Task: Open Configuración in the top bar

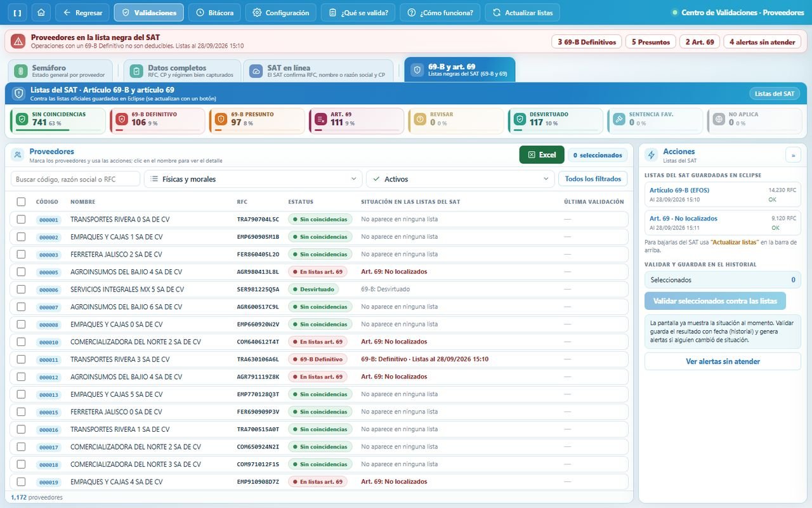Action: pyautogui.click(x=280, y=13)
